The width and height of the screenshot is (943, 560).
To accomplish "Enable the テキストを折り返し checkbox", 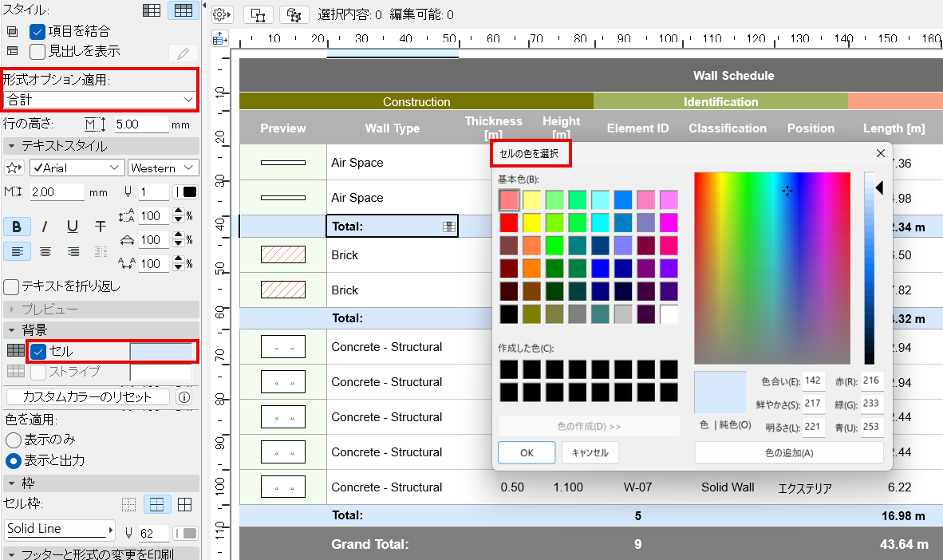I will click(11, 287).
